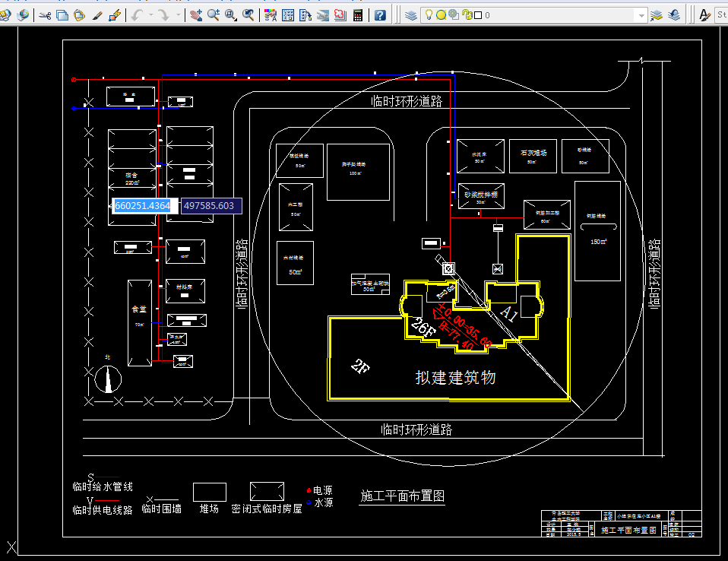Select the Match Properties brush tool
The width and height of the screenshot is (728, 561).
(x=97, y=14)
